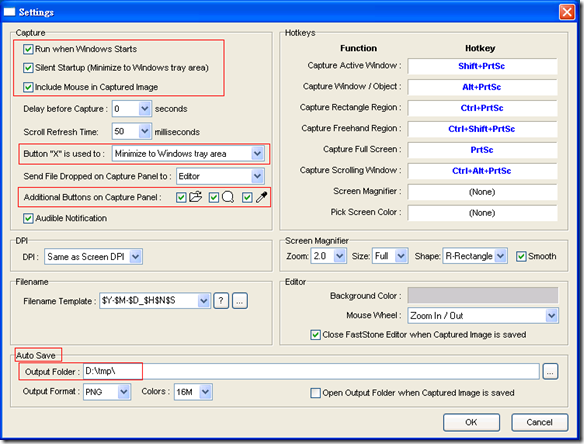Click the filename template help question button
The image size is (584, 444).
221,301
